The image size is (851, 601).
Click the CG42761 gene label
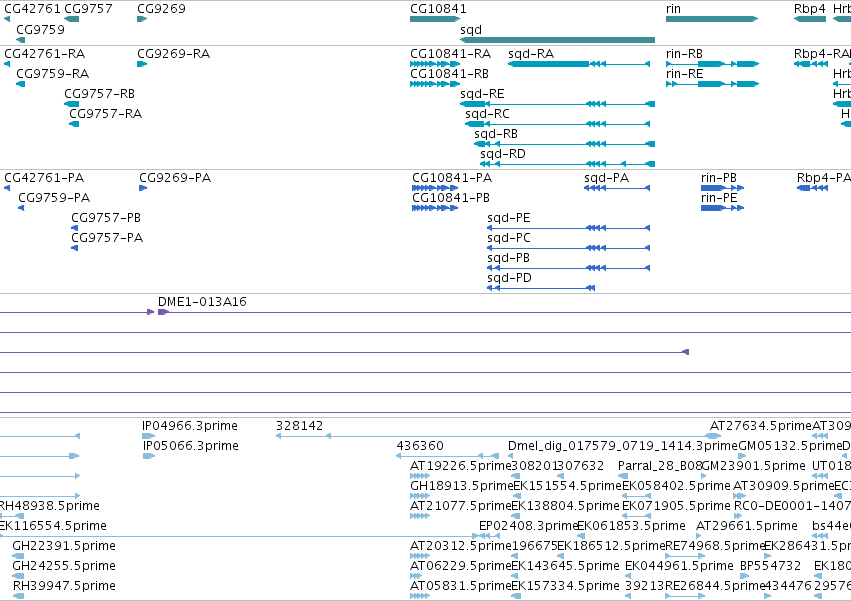pos(32,9)
